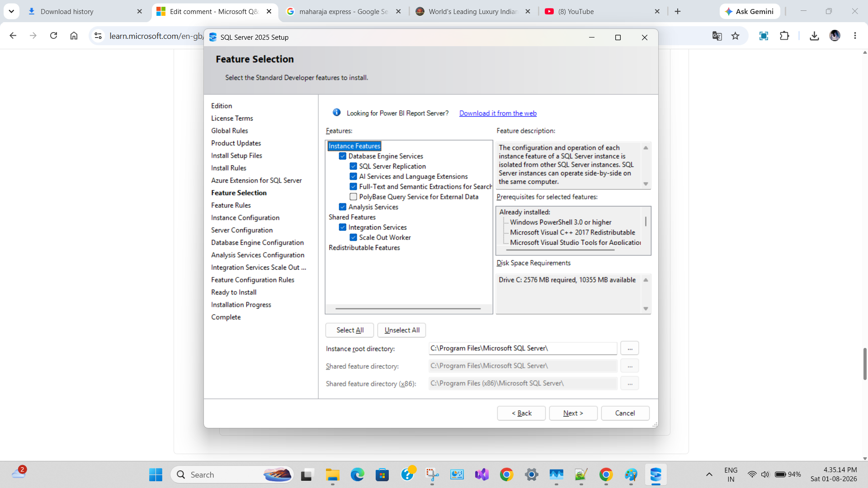This screenshot has width=868, height=488.
Task: Check the Database Engine Services checkbox
Action: pyautogui.click(x=343, y=156)
